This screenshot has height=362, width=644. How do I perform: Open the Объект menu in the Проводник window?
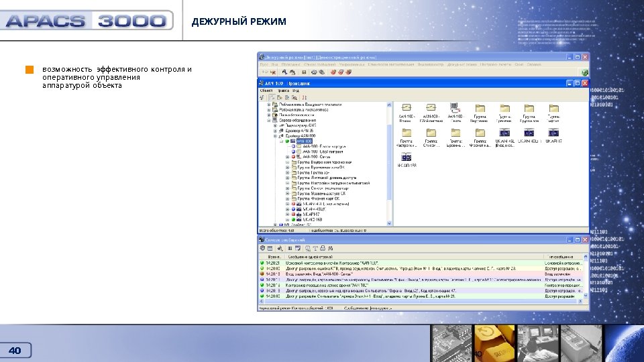[x=266, y=90]
